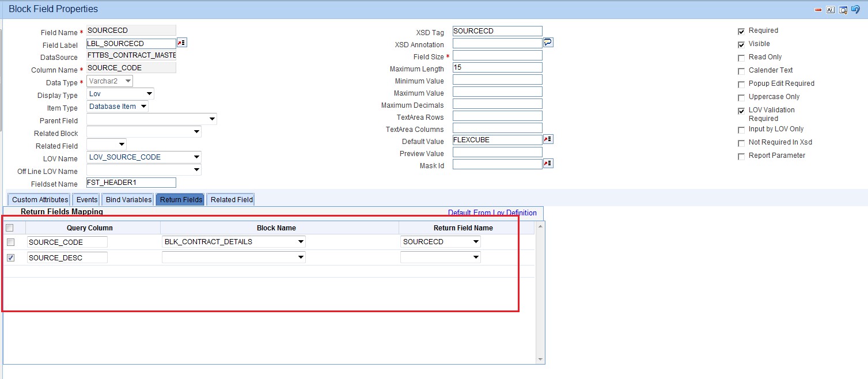Open the Bind Variables tab
Viewport: 868px width, 379px height.
[x=129, y=200]
